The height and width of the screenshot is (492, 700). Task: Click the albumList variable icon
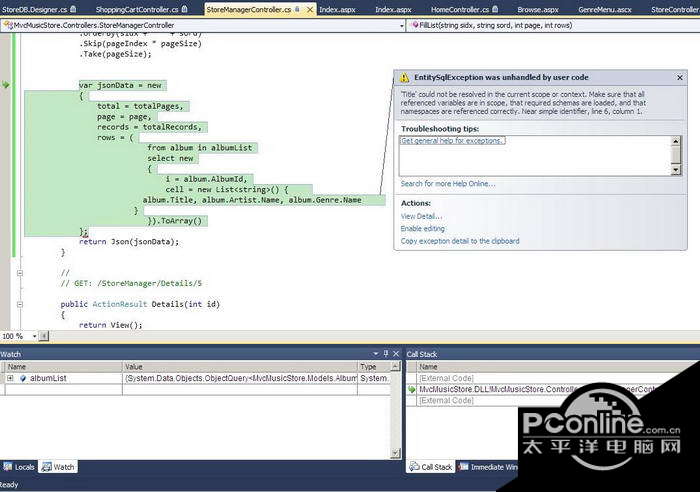pyautogui.click(x=22, y=379)
